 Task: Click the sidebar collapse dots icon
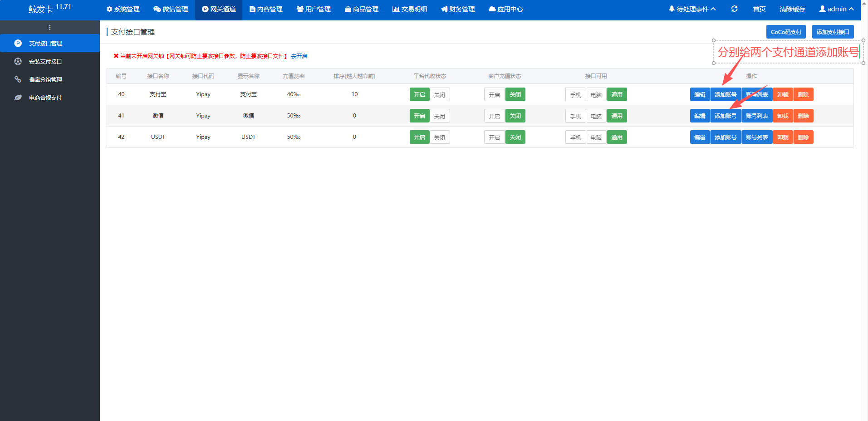pos(49,28)
